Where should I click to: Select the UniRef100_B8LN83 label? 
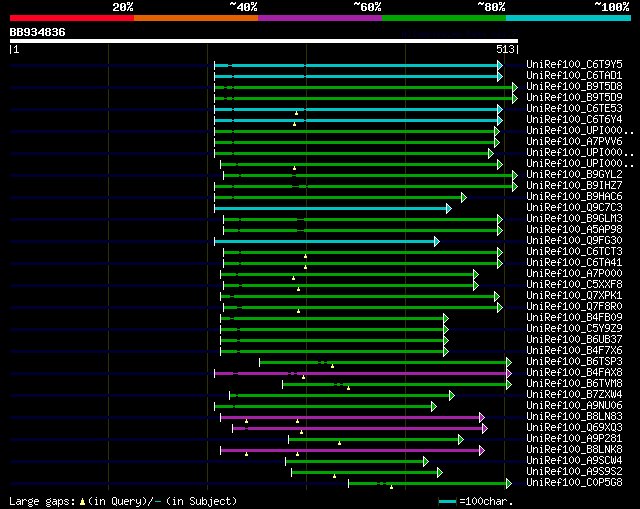pos(574,417)
